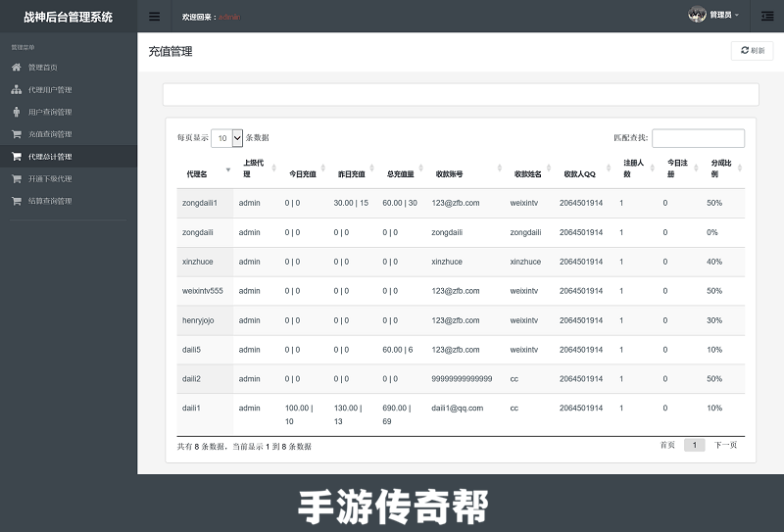Sort by 今日注册 column arrows

tap(696, 168)
